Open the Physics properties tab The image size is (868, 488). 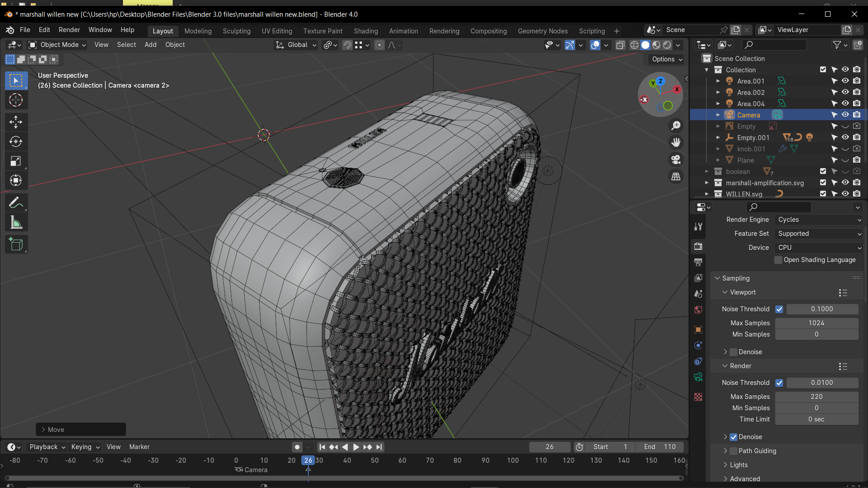(x=698, y=345)
